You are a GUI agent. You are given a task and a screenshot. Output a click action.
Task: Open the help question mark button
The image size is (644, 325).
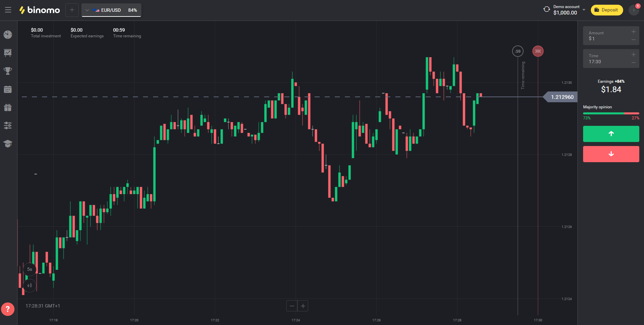pos(8,309)
